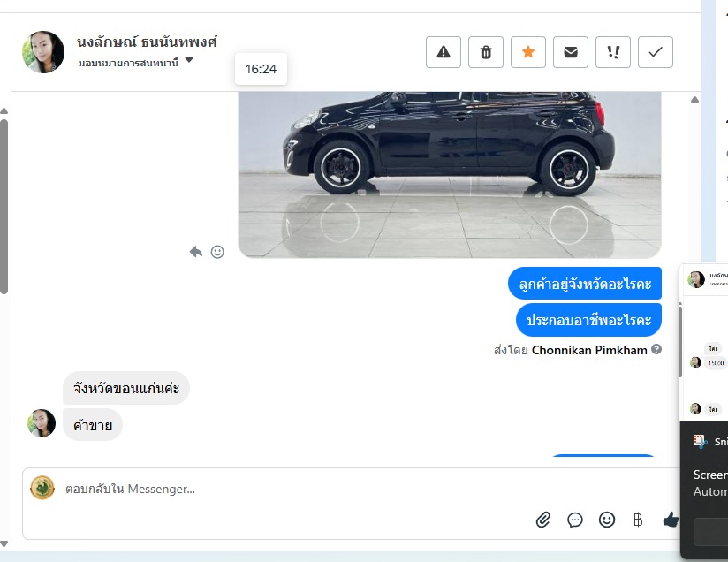This screenshot has width=728, height=562.
Task: Mark conversation done with the checkmark button
Action: point(655,52)
